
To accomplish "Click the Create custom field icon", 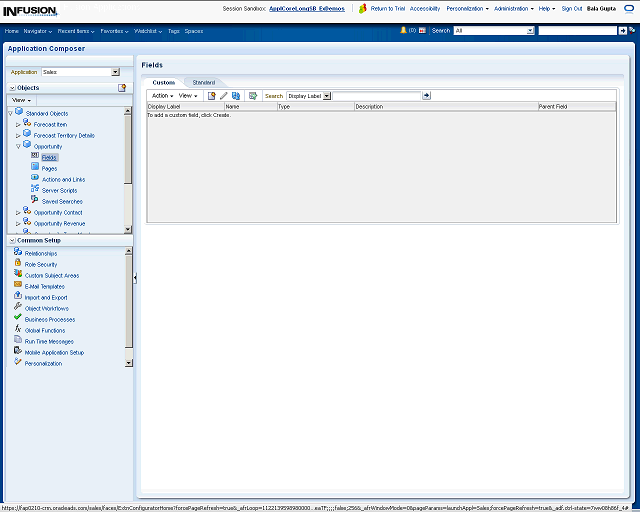I will tap(211, 96).
